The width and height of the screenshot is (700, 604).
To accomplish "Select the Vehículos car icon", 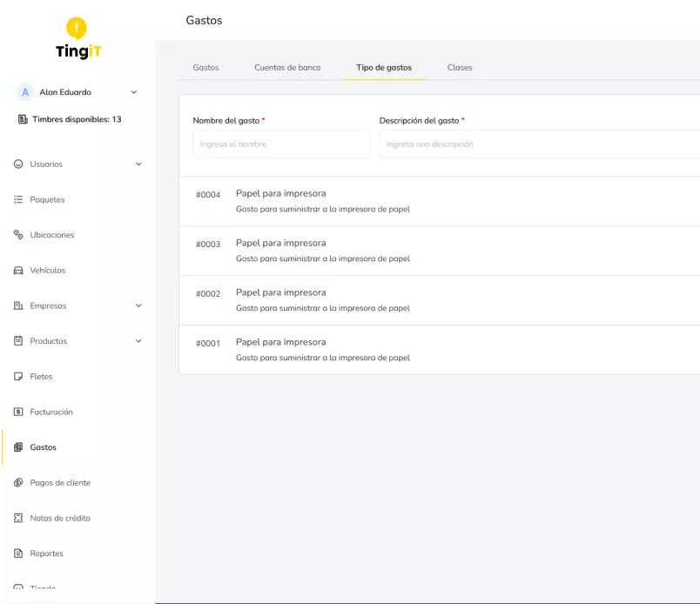I will (18, 271).
